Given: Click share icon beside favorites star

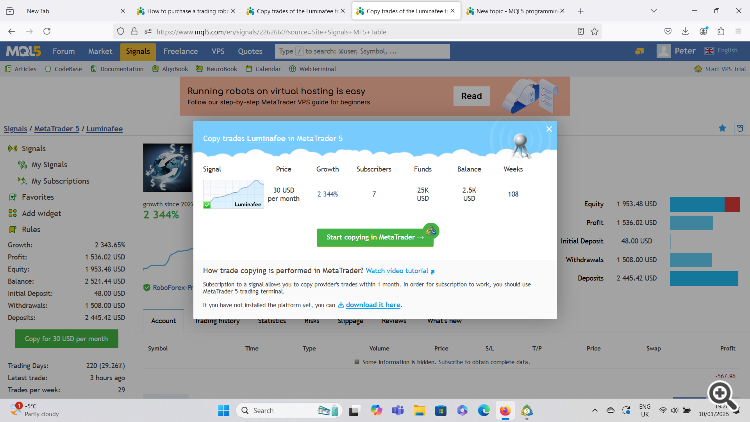Looking at the screenshot, I should 740,128.
